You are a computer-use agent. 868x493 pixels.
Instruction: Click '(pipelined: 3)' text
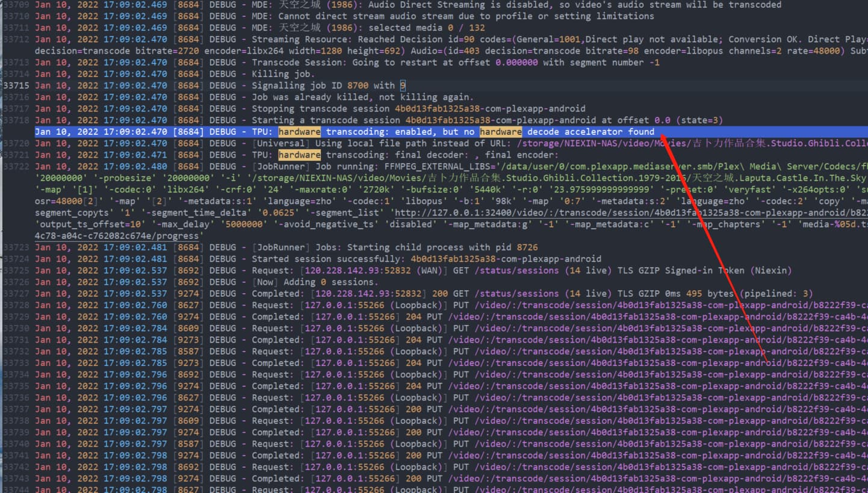777,294
